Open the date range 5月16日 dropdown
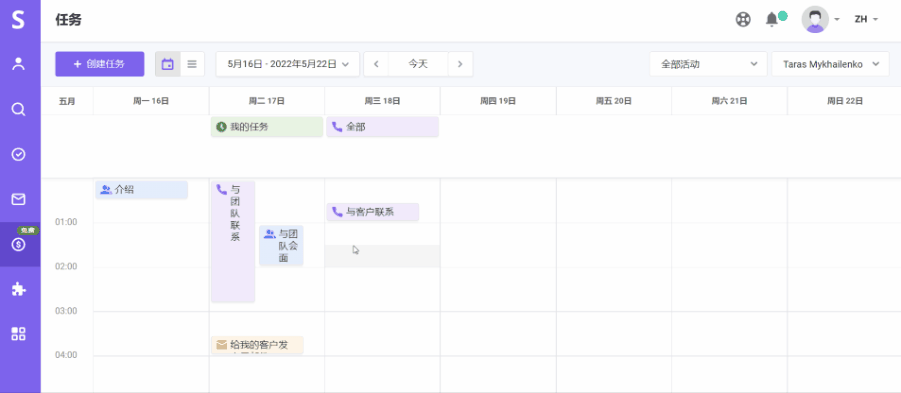This screenshot has width=901, height=393. 288,64
